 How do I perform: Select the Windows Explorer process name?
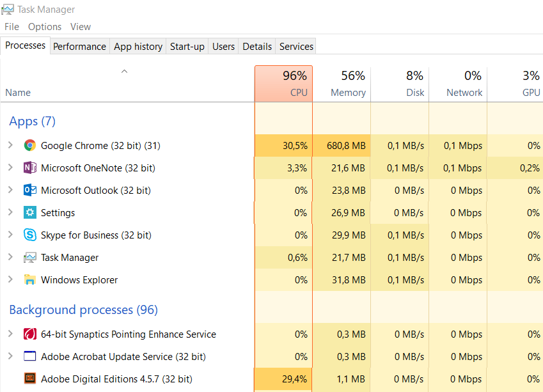coord(79,280)
